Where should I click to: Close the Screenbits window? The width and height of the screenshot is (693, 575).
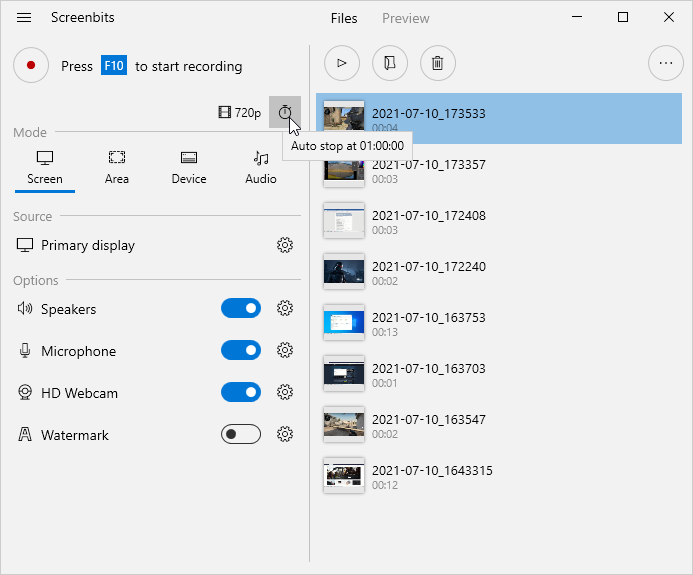coord(669,17)
